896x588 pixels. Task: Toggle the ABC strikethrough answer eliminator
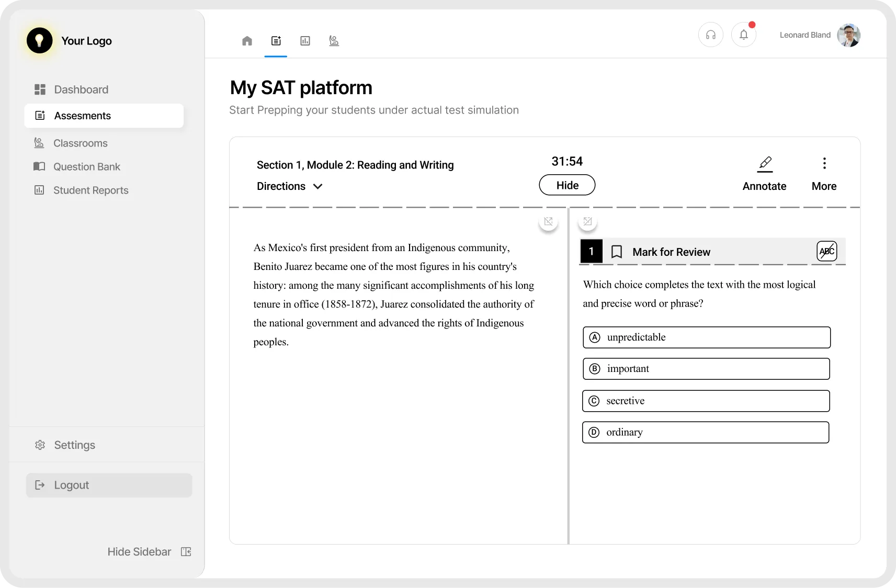tap(827, 251)
